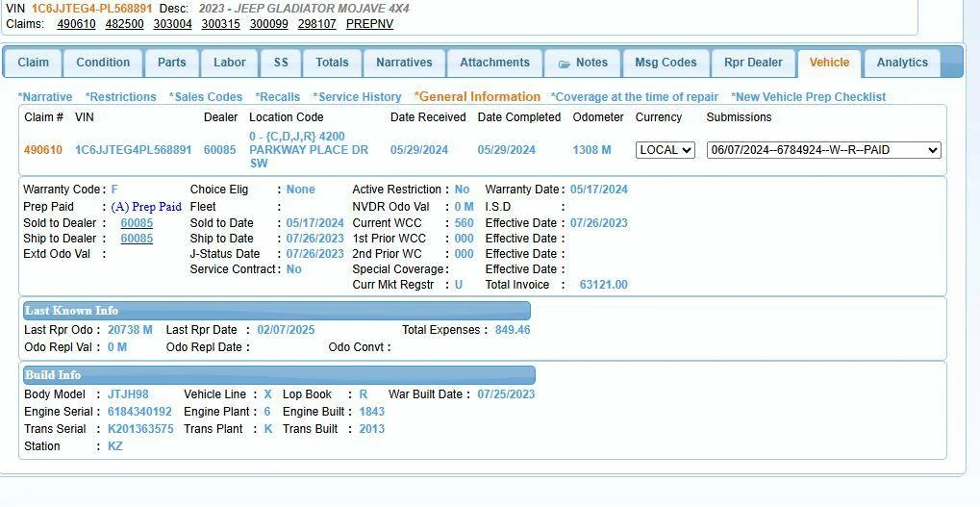Click claim number 490610 in table
Viewport: 980px width, 507px height.
tap(43, 150)
